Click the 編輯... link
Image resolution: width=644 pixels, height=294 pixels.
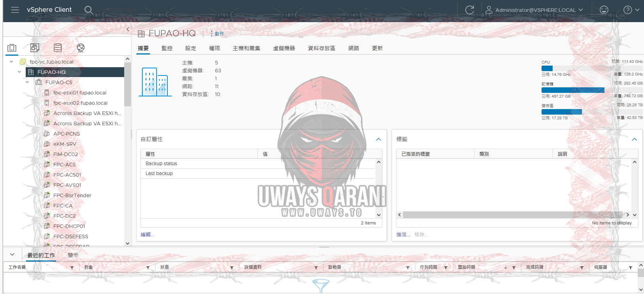tap(148, 234)
